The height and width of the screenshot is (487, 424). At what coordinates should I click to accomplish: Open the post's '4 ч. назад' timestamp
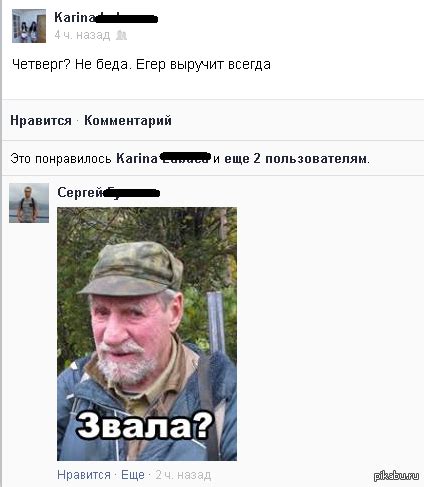[82, 35]
